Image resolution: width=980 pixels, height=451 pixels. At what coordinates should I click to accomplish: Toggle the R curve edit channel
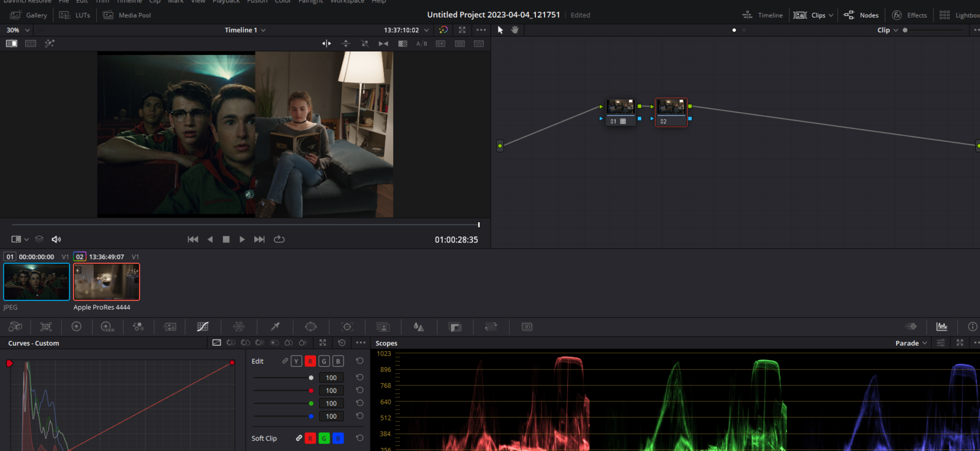point(311,361)
